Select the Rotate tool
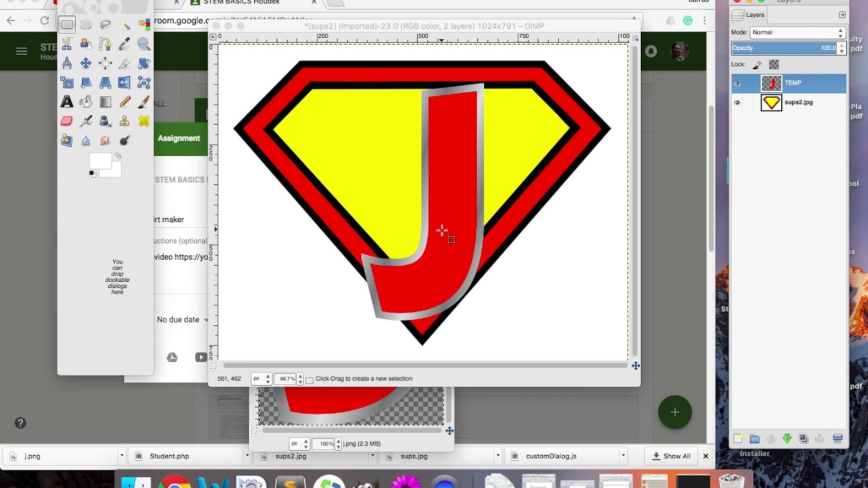Image resolution: width=868 pixels, height=488 pixels. pos(144,63)
